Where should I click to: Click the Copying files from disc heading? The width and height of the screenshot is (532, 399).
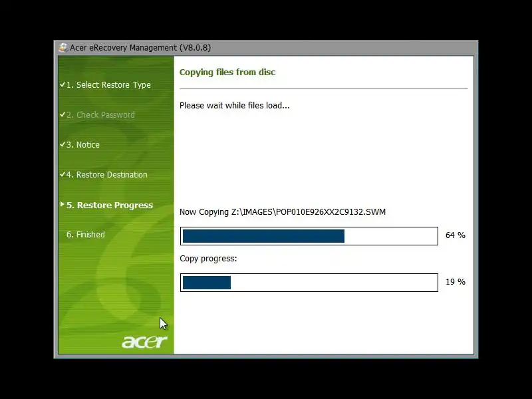click(227, 72)
